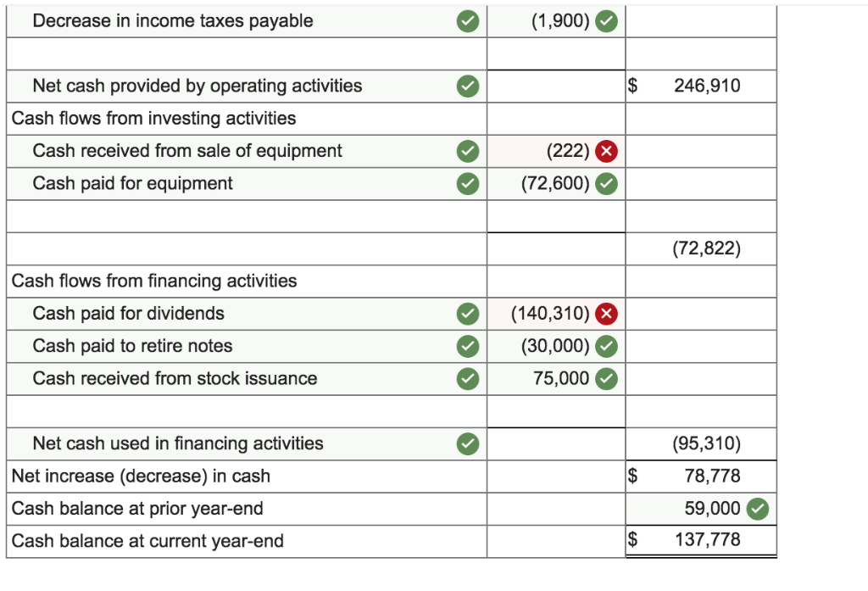
Task: Edit the (222) sale of equipment amount
Action: 556,151
